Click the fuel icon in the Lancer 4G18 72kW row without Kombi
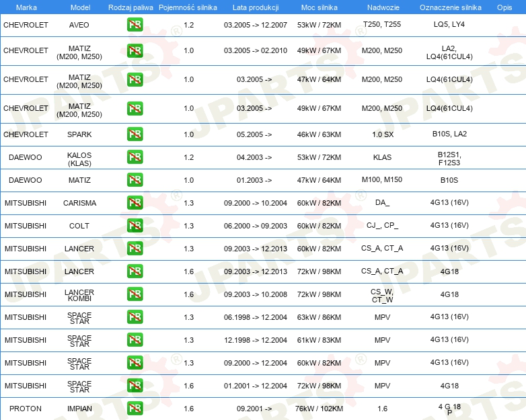526x420 pixels. (135, 271)
